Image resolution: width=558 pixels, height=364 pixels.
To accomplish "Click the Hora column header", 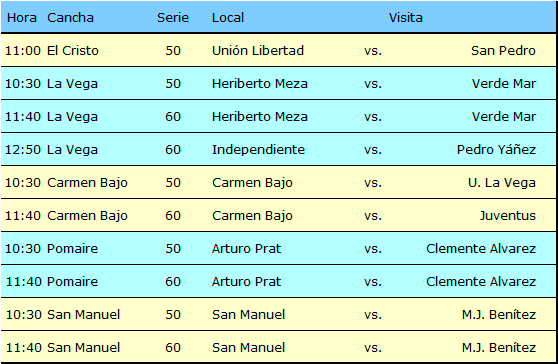I will 22,17.
